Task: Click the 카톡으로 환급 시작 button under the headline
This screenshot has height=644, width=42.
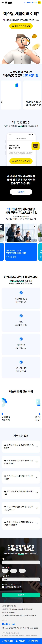Action: [21, 26]
